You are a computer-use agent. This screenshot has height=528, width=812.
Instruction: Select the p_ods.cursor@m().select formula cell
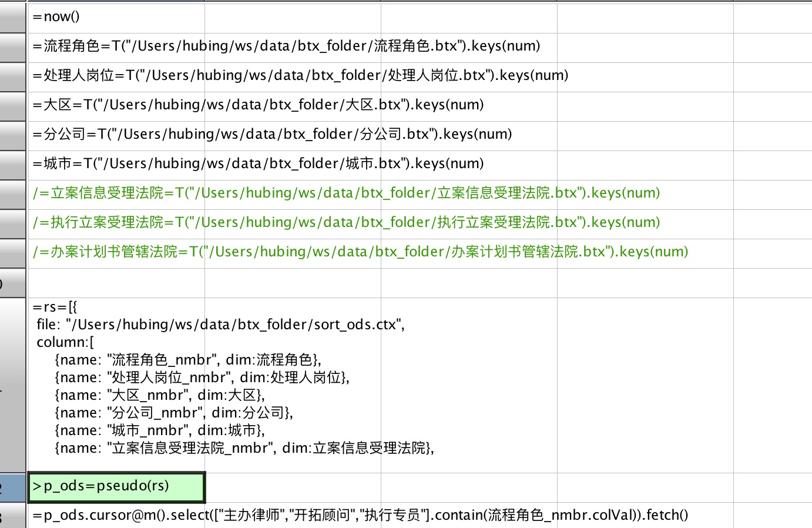tap(116, 516)
